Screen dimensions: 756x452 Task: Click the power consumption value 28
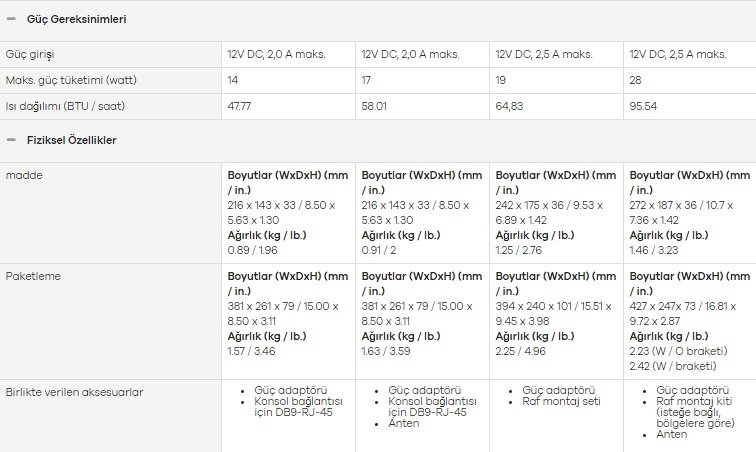coord(635,81)
